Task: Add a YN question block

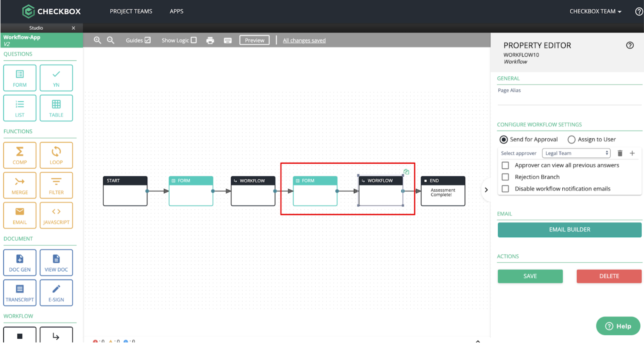Action: 56,78
